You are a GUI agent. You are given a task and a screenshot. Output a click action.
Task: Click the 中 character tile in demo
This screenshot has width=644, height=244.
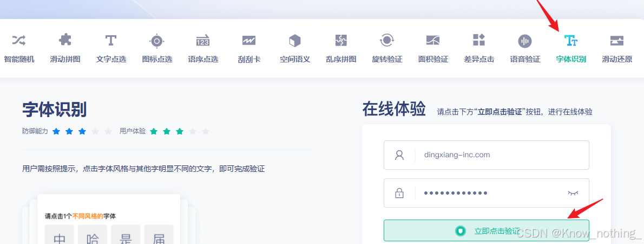[60, 235]
